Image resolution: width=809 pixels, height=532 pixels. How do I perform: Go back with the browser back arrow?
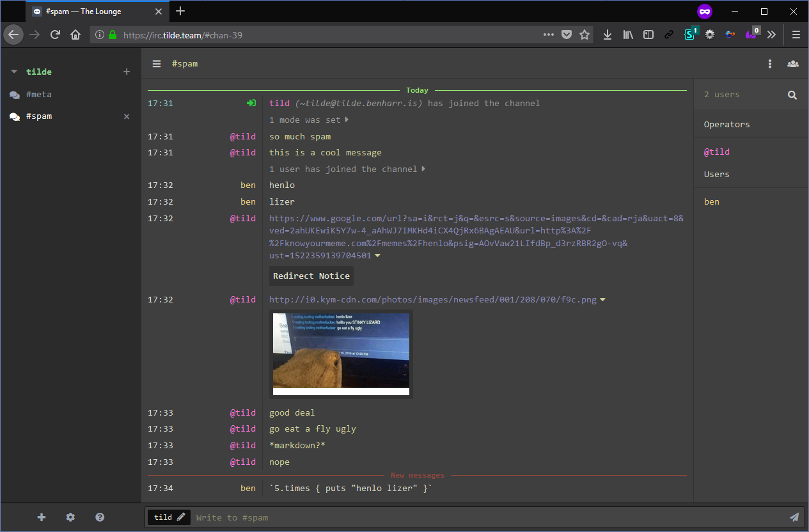[x=13, y=35]
